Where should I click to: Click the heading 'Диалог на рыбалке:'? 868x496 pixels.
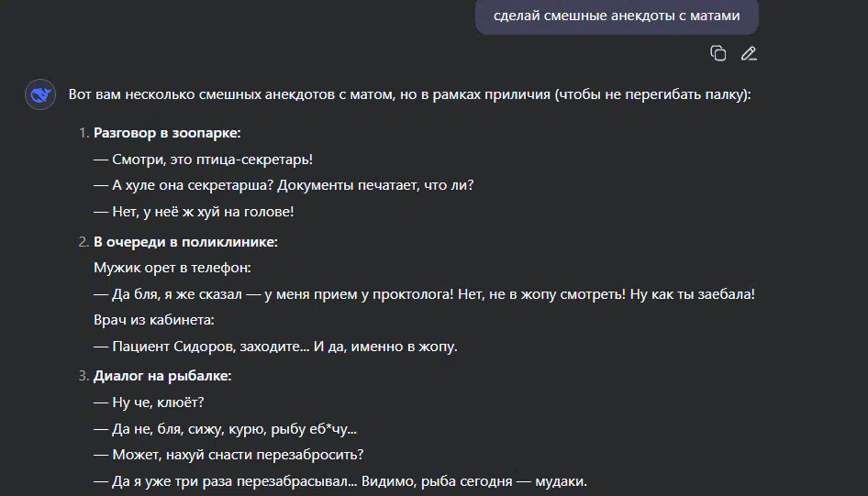pos(162,376)
